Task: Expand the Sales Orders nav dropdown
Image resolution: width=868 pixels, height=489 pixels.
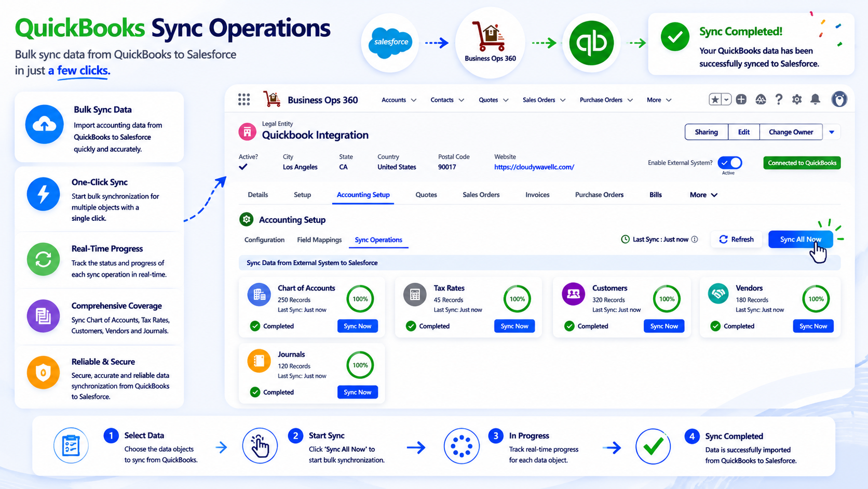Action: tap(563, 100)
